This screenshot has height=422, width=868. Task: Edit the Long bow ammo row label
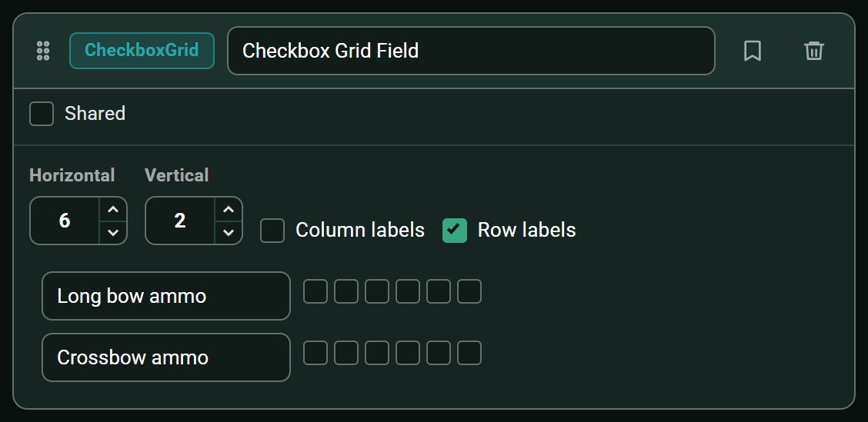(x=166, y=296)
